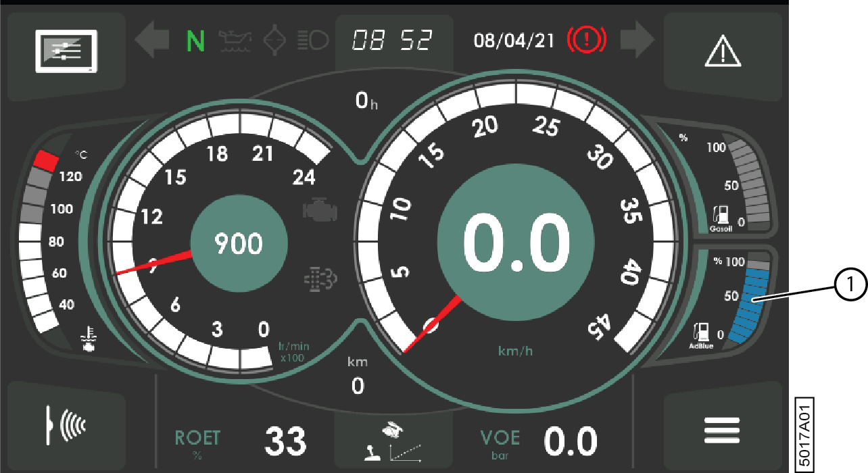Toggle the left turn signal arrow

pyautogui.click(x=151, y=41)
